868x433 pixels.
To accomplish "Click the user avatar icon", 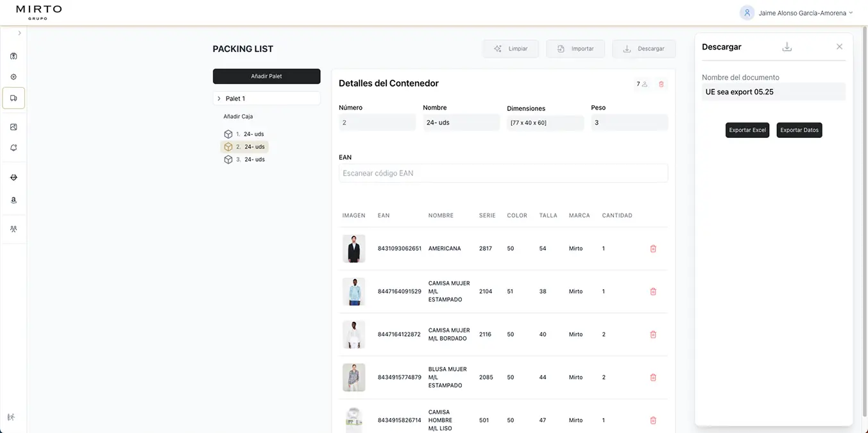I will [x=747, y=13].
